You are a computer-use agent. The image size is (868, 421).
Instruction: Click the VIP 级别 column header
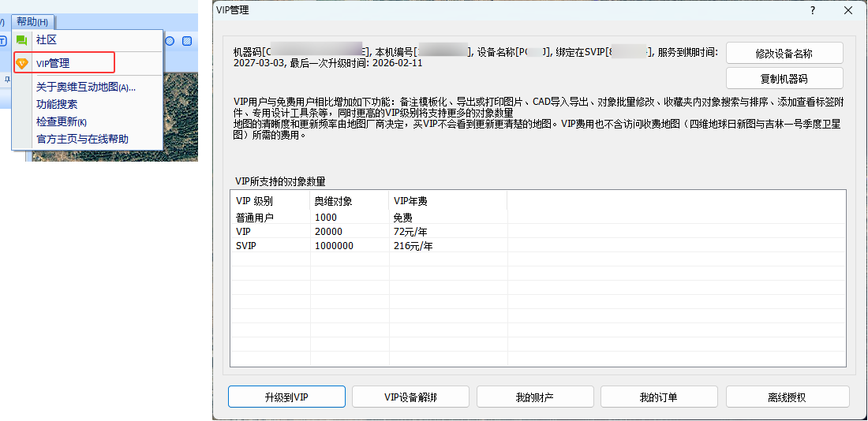point(270,201)
